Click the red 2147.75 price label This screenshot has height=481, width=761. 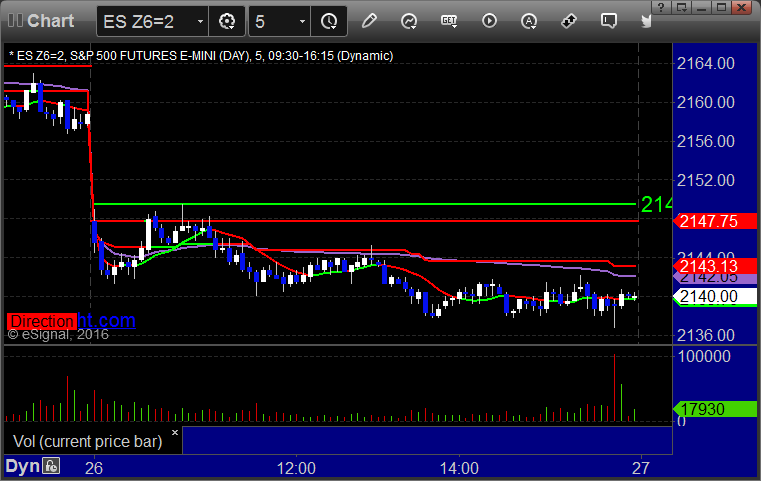[715, 221]
